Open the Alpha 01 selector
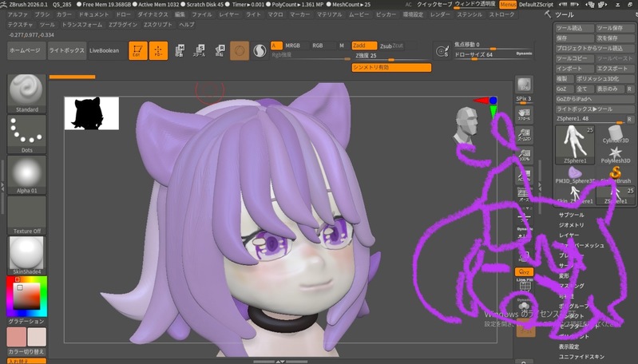The width and height of the screenshot is (638, 364). point(26,175)
